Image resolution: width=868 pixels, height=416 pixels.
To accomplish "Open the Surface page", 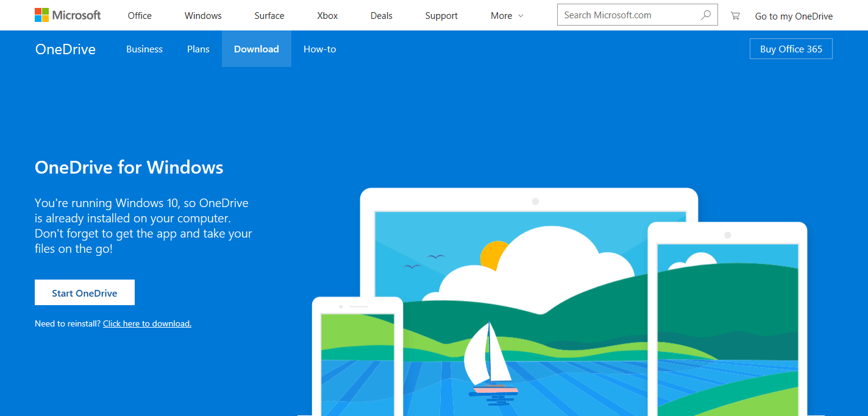I will coord(269,15).
